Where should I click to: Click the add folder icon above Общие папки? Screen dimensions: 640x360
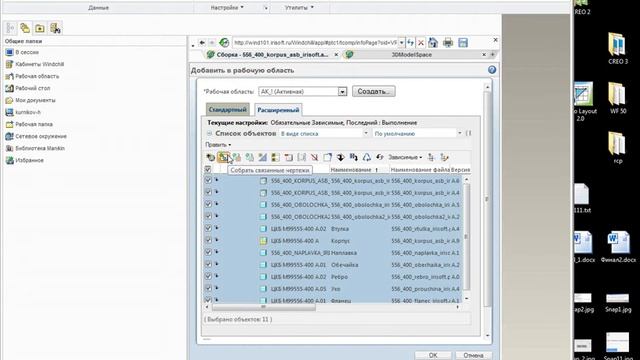click(40, 28)
